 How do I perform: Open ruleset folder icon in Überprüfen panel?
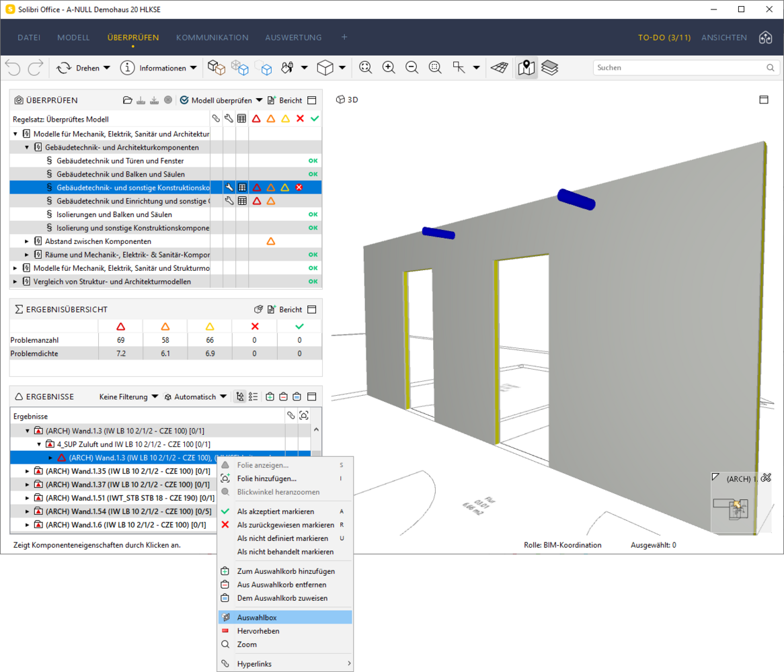point(128,100)
